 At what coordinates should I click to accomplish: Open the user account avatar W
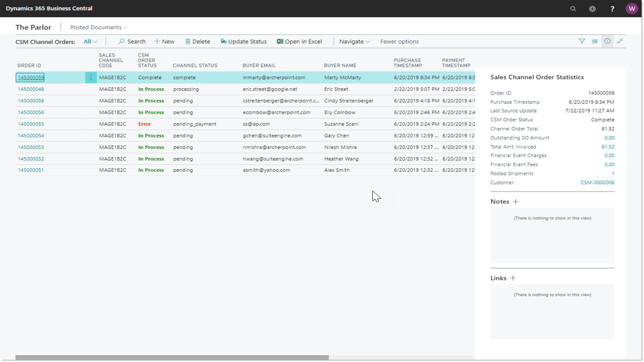click(631, 9)
